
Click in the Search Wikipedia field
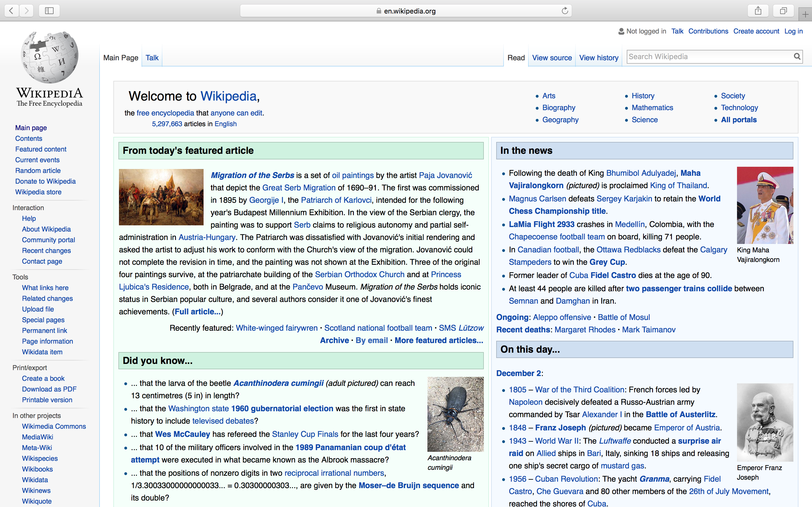click(x=708, y=56)
